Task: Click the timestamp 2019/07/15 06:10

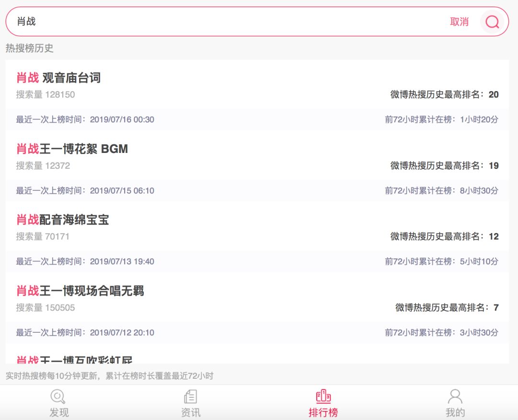Action: [x=122, y=190]
